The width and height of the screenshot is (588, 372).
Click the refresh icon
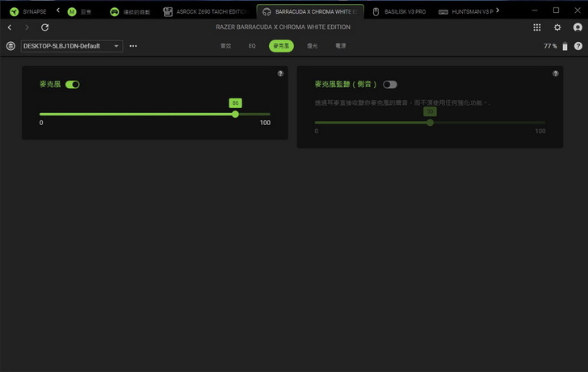(45, 27)
